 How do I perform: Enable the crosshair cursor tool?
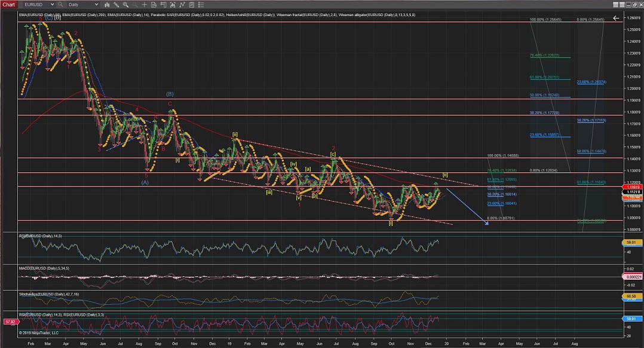point(145,4)
